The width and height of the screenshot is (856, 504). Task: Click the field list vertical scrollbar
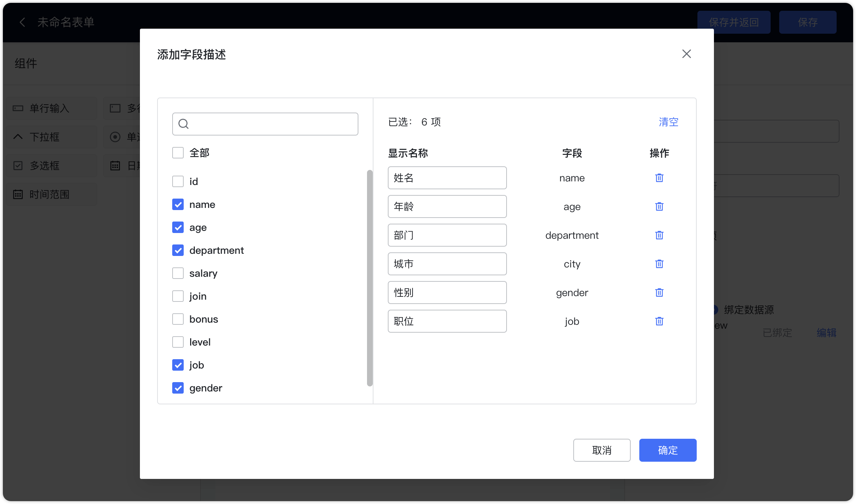[x=370, y=278]
